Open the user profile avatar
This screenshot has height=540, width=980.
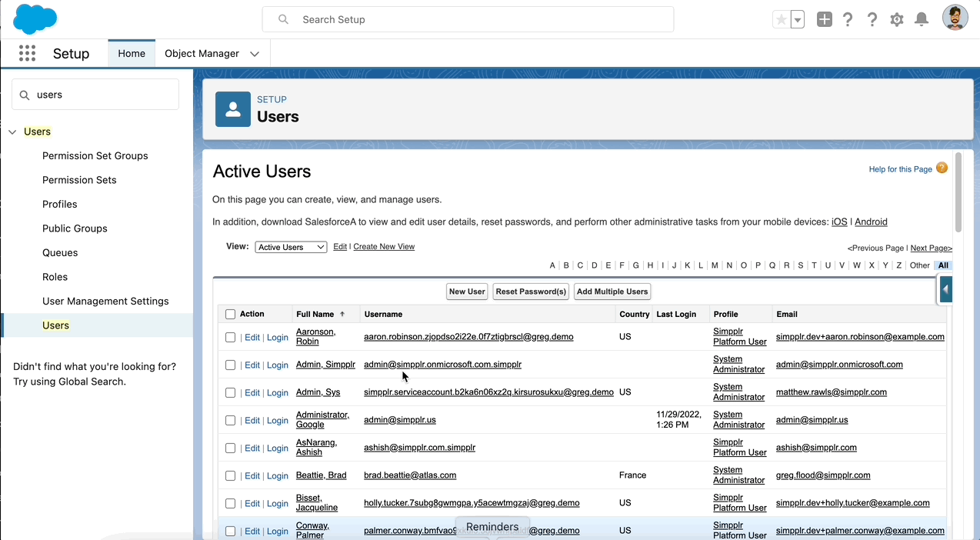click(955, 18)
